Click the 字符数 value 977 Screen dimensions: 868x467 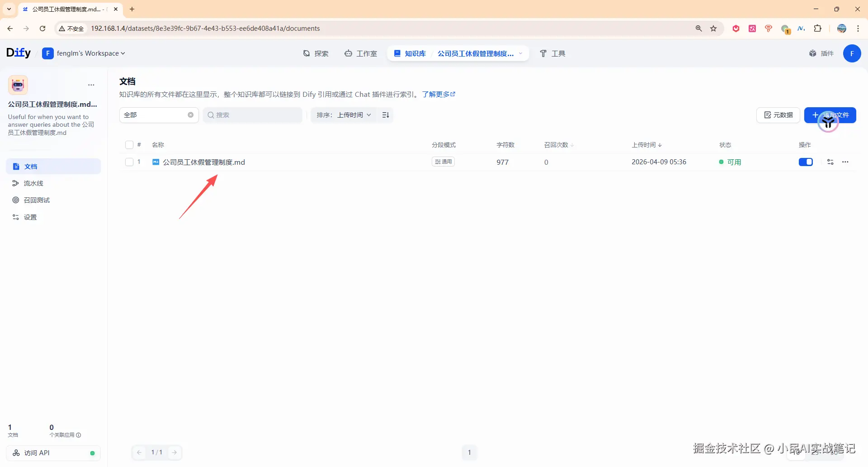(503, 162)
